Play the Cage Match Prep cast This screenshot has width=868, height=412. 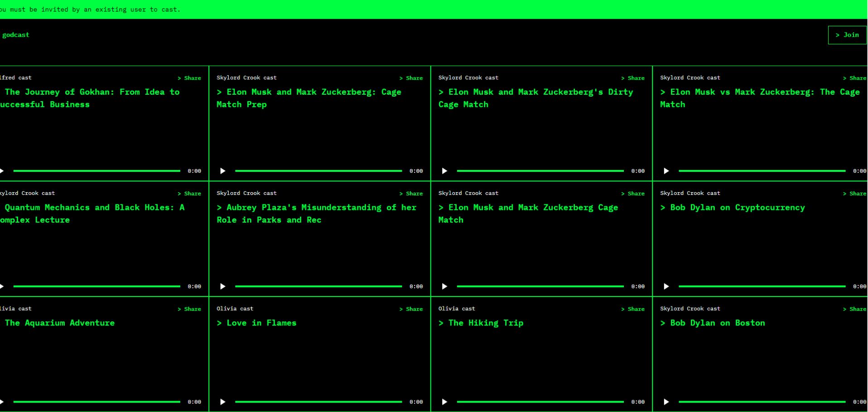point(222,171)
